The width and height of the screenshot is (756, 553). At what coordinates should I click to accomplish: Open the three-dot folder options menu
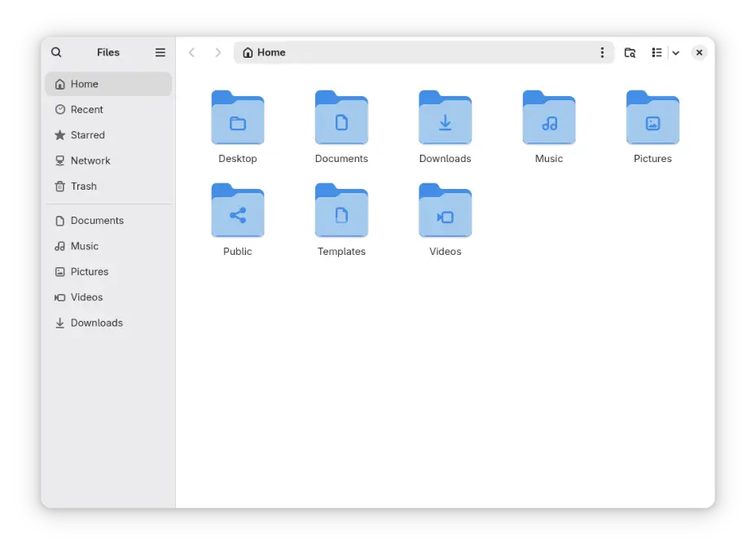602,52
